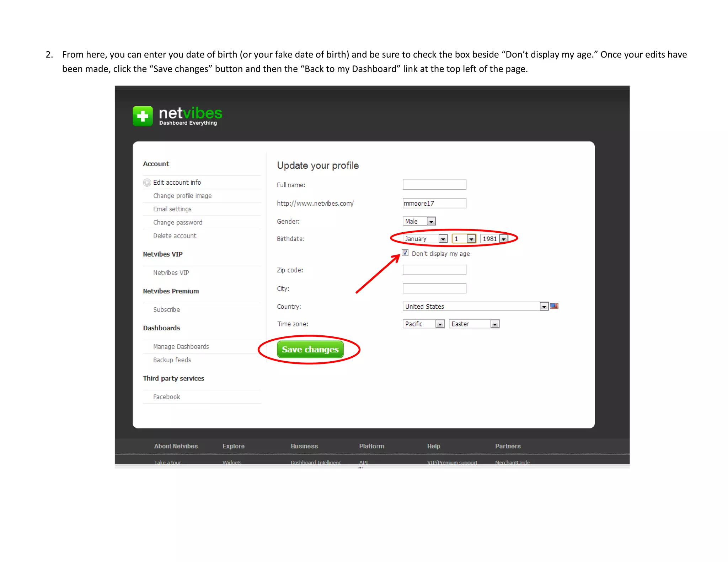Click VIP/Premium support footer link

coord(452,463)
